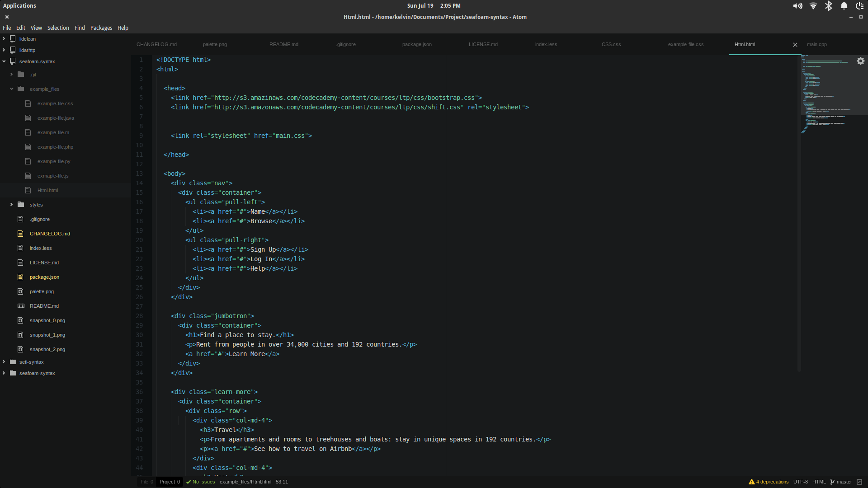Click the icon at status bar far right
This screenshot has width=868, height=488.
tap(859, 482)
